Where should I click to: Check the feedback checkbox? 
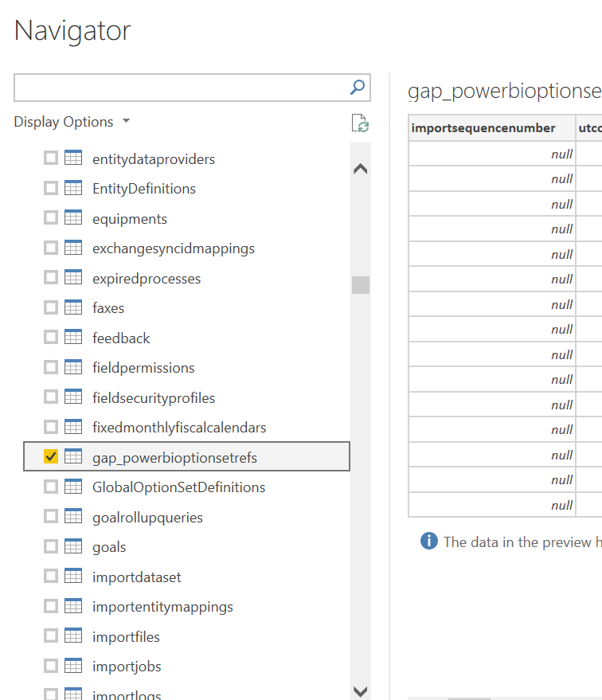[51, 338]
